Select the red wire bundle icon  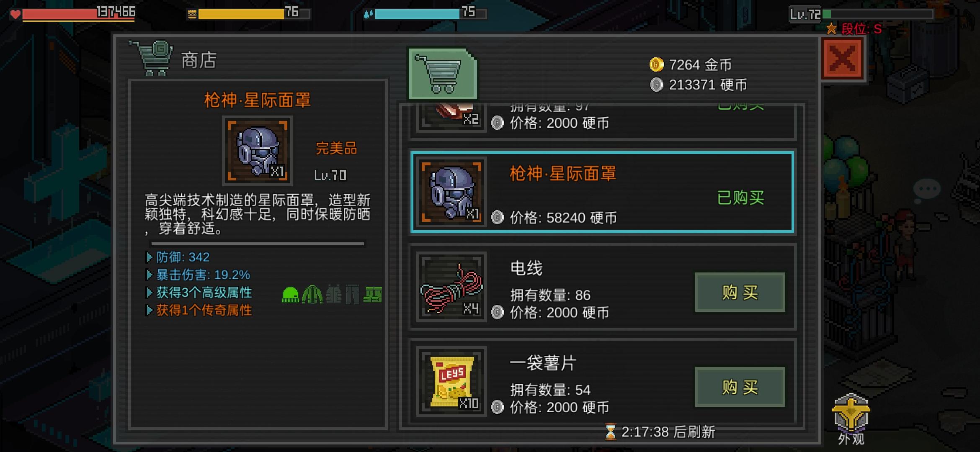pyautogui.click(x=452, y=287)
